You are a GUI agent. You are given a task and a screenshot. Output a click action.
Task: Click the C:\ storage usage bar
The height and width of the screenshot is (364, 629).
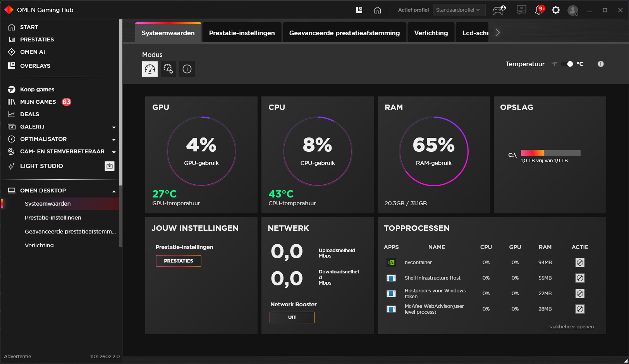click(x=550, y=153)
